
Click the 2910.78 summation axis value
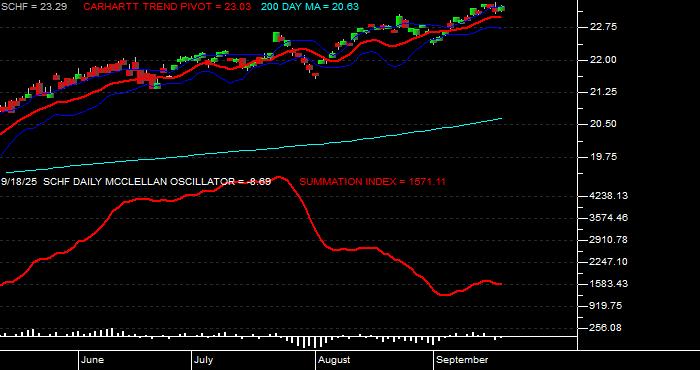click(607, 240)
